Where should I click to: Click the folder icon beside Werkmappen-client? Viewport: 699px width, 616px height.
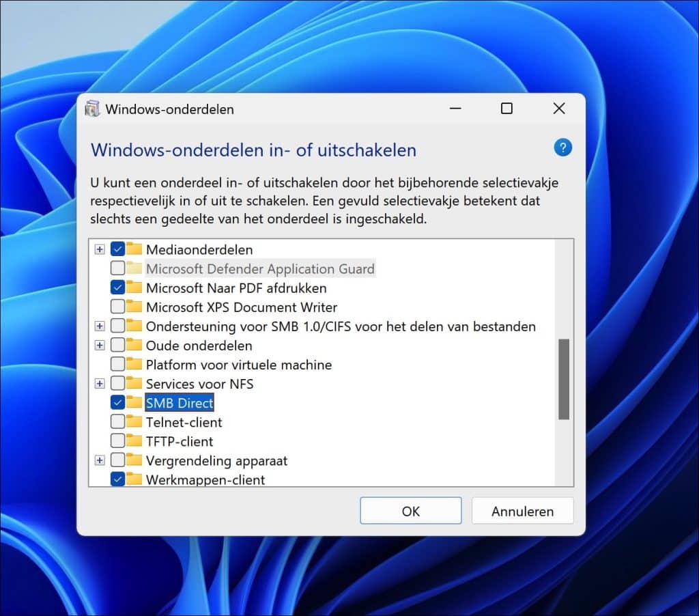[134, 479]
